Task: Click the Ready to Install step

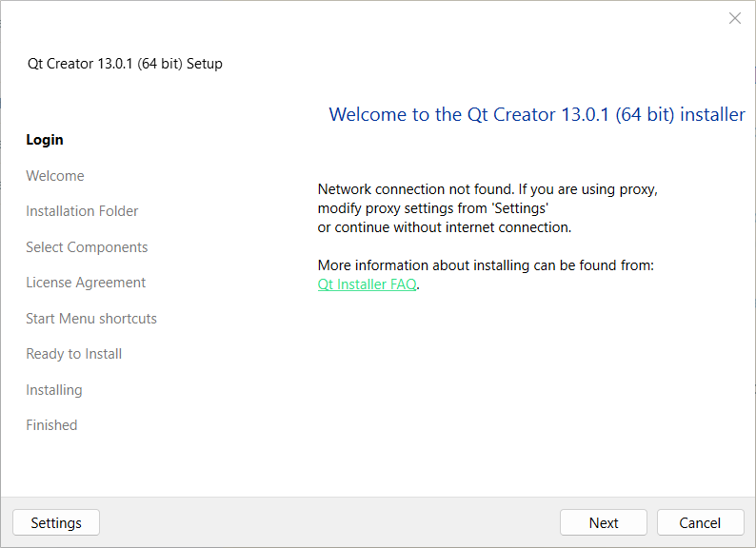Action: [x=73, y=354]
